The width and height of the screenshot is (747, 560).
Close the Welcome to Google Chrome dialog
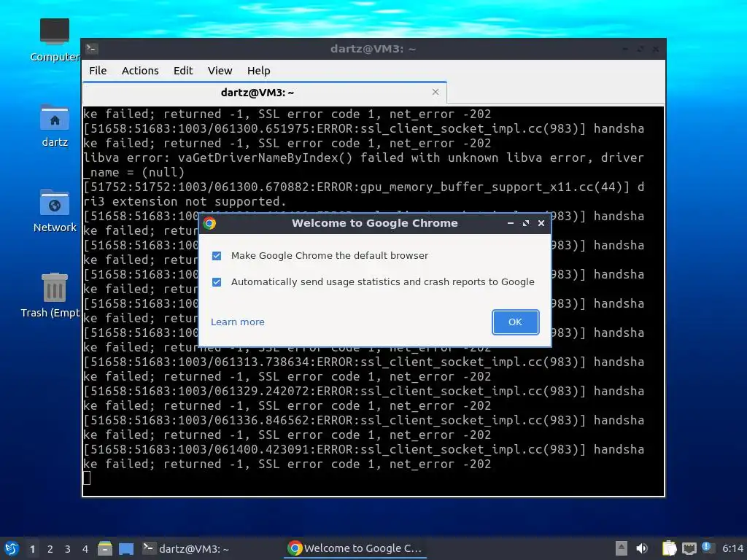pos(541,223)
